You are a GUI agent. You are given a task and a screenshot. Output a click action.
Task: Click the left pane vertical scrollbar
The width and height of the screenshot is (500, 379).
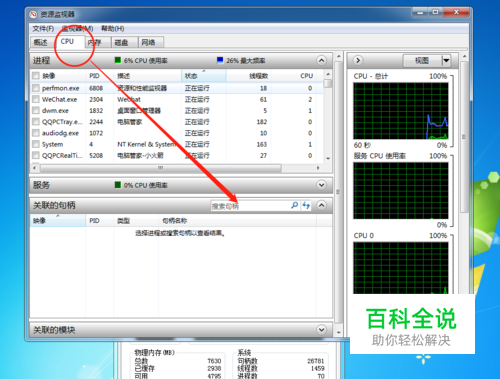click(338, 192)
